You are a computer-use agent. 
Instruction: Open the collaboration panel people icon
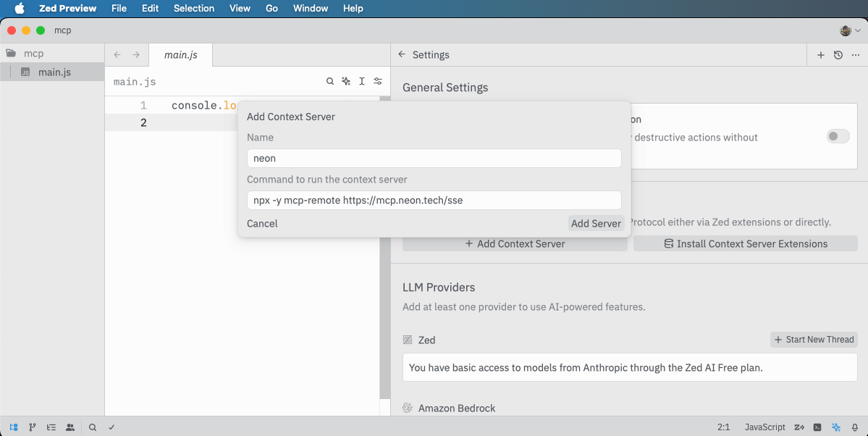tap(70, 427)
